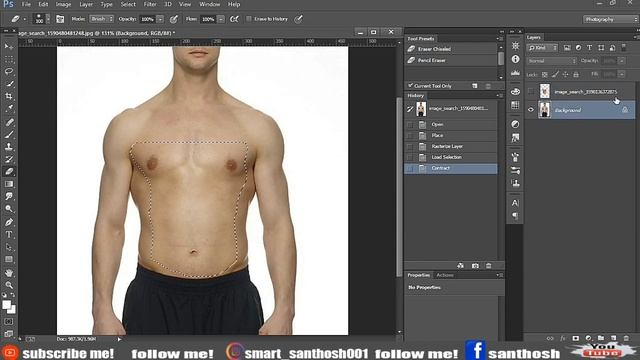This screenshot has width=640, height=360.
Task: Select the Eraser tool in toolbox
Action: click(x=9, y=171)
